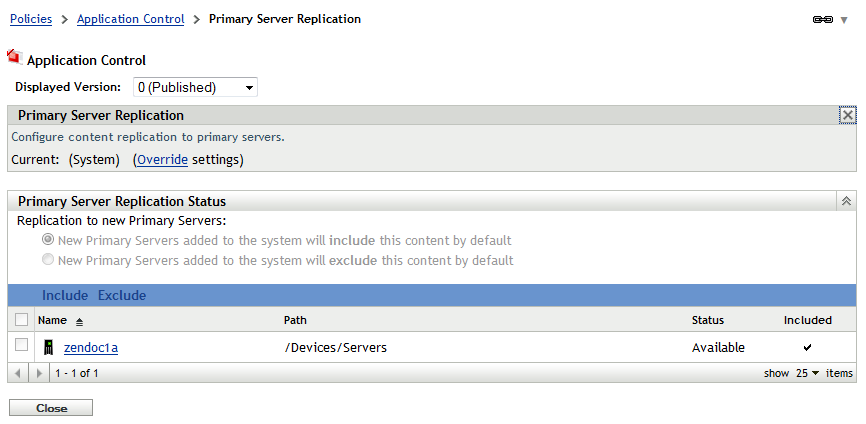Go to the previous page of results
Image resolution: width=866 pixels, height=424 pixels.
coord(15,373)
